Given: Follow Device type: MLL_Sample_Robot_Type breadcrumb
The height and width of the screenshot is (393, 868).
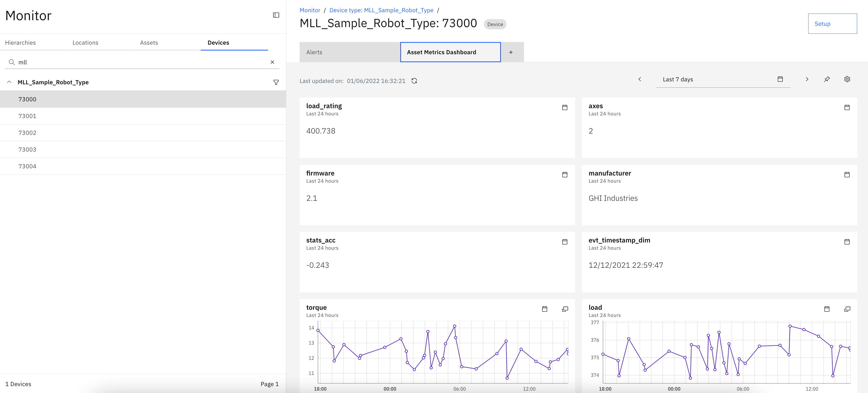Looking at the screenshot, I should pos(381,10).
